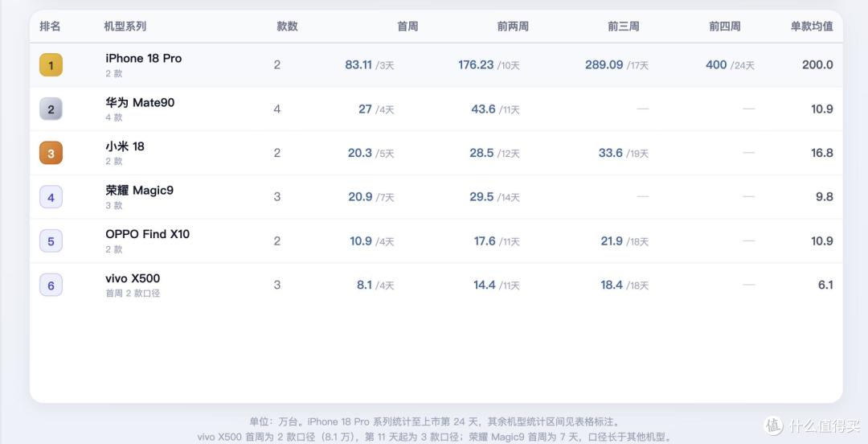Click the Magic9 average value 9.8

click(825, 197)
